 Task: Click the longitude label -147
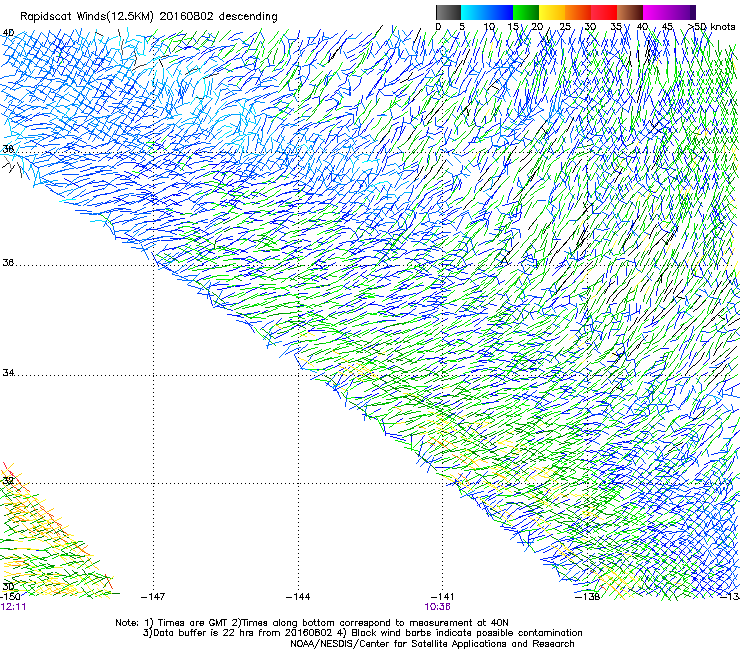coord(153,597)
